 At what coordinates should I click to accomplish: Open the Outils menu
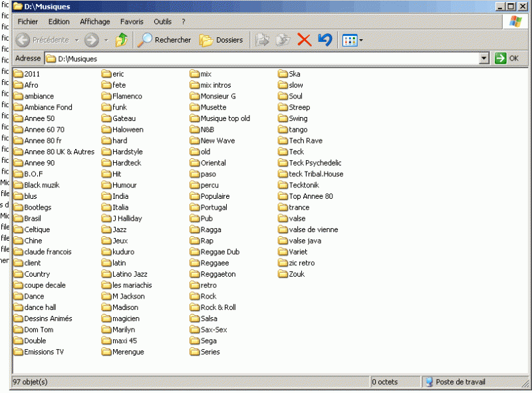click(x=162, y=22)
